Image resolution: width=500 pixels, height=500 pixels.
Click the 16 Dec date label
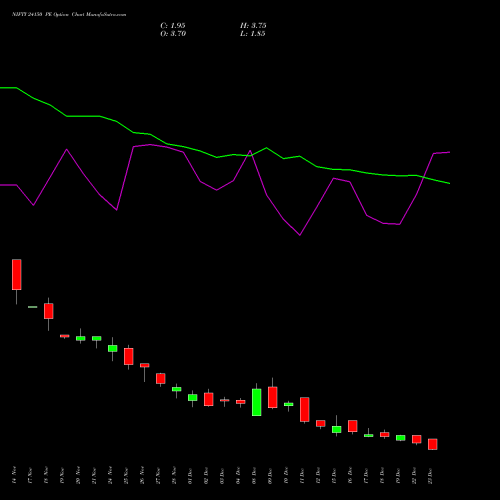(x=350, y=475)
